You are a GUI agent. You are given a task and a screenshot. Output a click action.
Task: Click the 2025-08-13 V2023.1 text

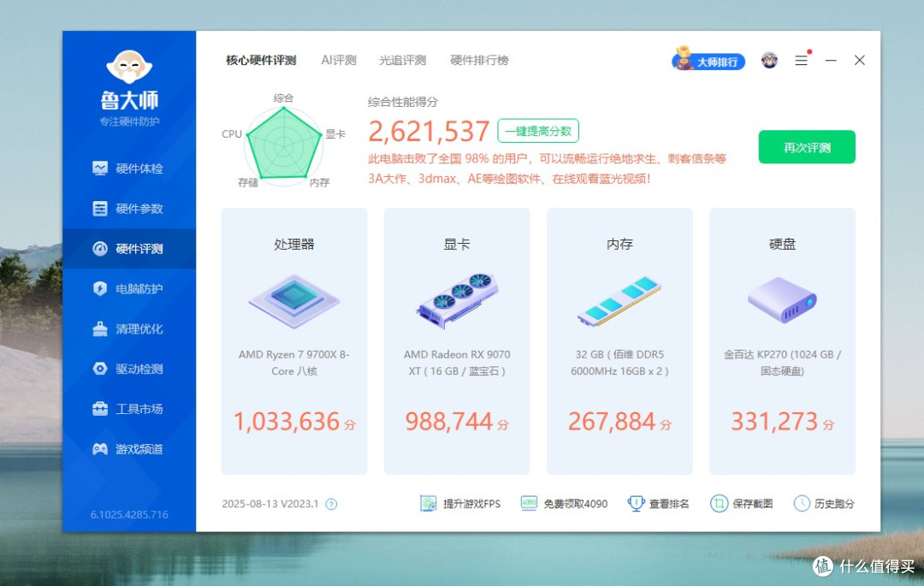coord(269,504)
